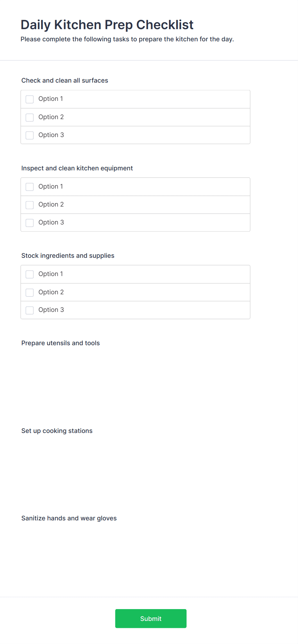Enable Option 3 for Inspect and clean kitchen equipment
The height and width of the screenshot is (644, 298).
click(29, 223)
